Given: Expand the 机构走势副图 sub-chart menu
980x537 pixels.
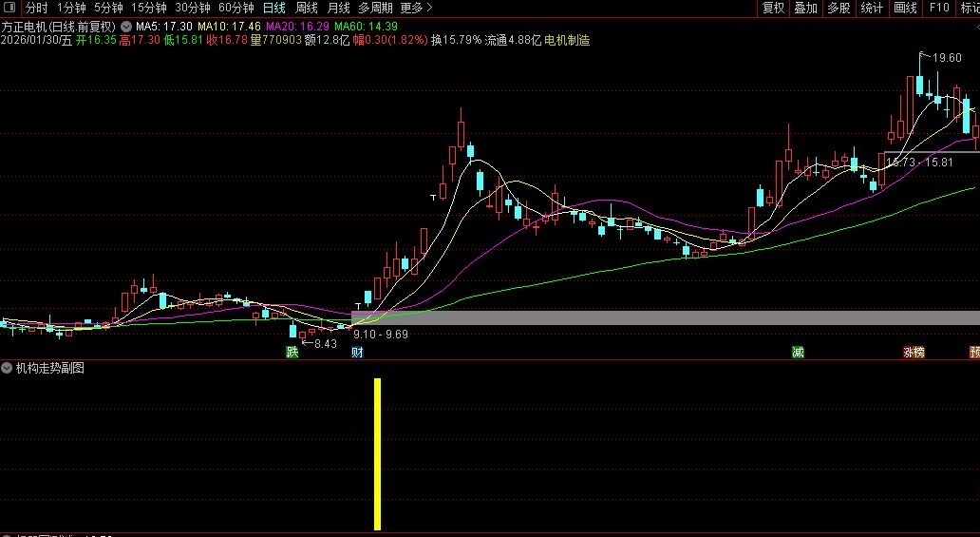Looking at the screenshot, I should tap(7, 368).
